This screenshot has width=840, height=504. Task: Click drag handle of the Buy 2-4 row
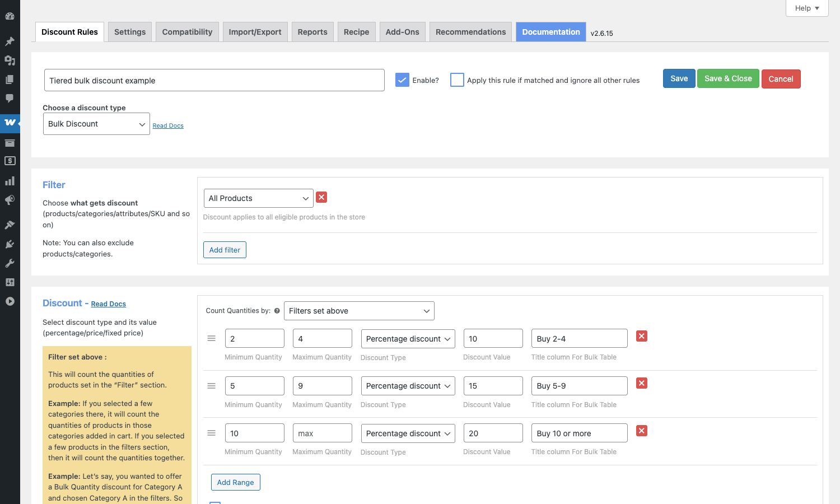click(211, 338)
